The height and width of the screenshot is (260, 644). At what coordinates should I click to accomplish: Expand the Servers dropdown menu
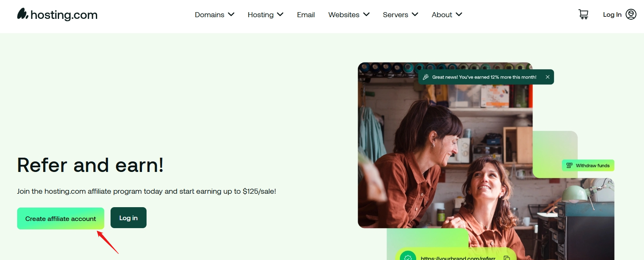(x=400, y=15)
